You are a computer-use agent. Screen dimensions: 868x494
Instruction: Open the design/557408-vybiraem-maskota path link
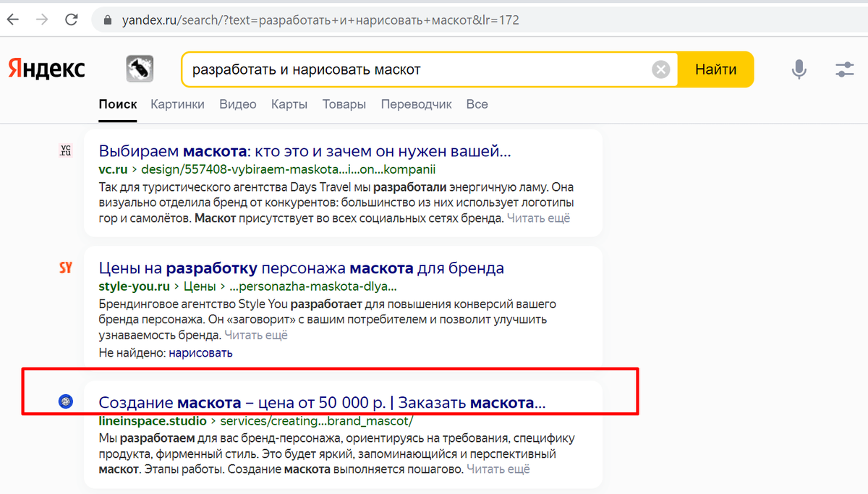point(289,170)
